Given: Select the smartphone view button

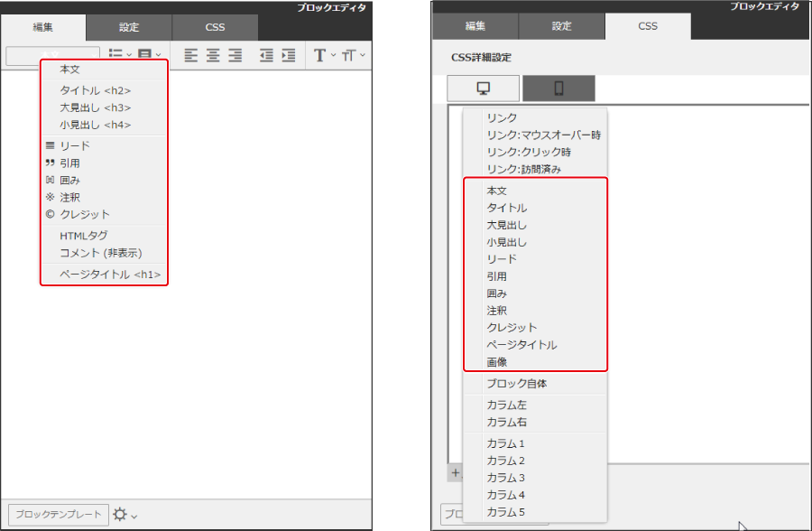Looking at the screenshot, I should tap(558, 88).
